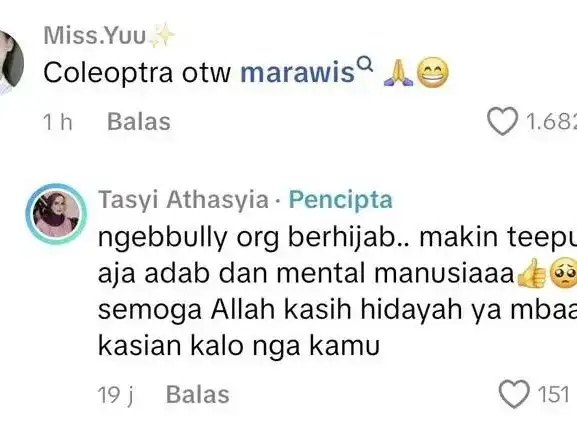Open Miss.Yuu's profile from her username
This screenshot has width=577, height=433.
(x=95, y=36)
